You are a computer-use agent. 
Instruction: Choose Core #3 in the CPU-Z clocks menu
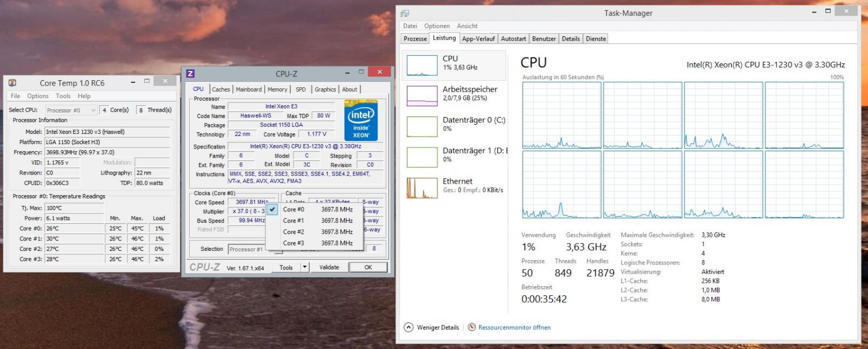(315, 243)
